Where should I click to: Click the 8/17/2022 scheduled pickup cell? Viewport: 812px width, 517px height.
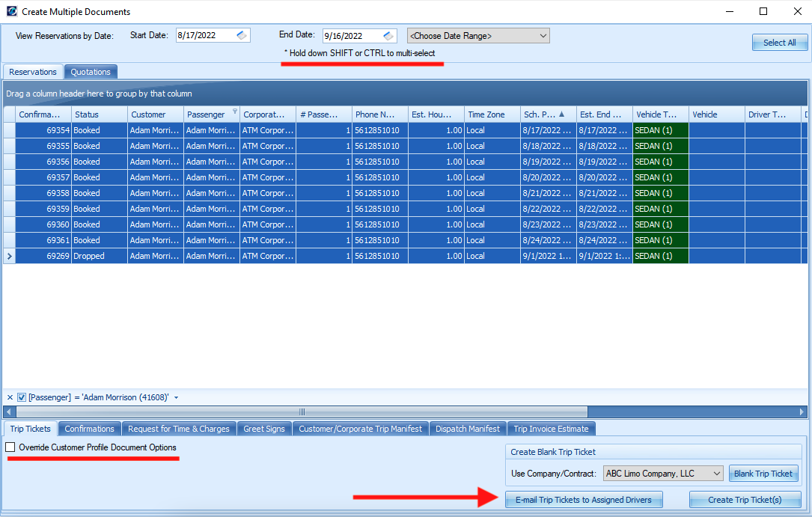549,130
